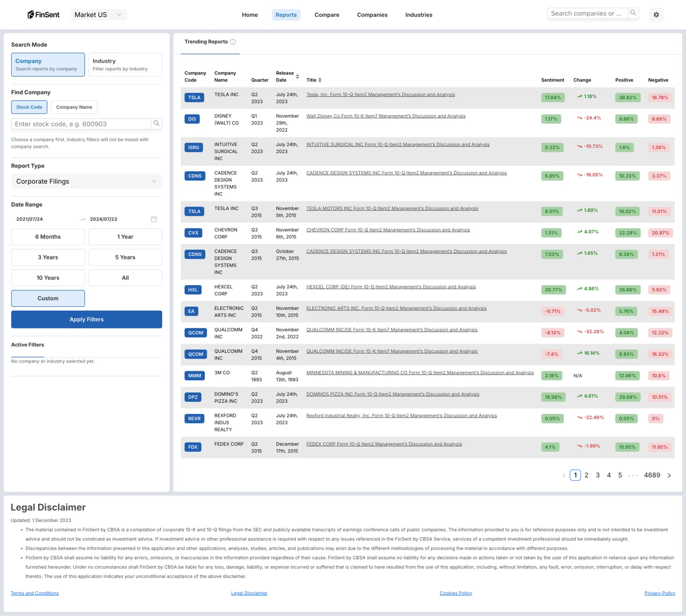Image resolution: width=686 pixels, height=616 pixels.
Task: Open MINNESOTA MINING & MANUFACTURING CO report
Action: (x=420, y=373)
